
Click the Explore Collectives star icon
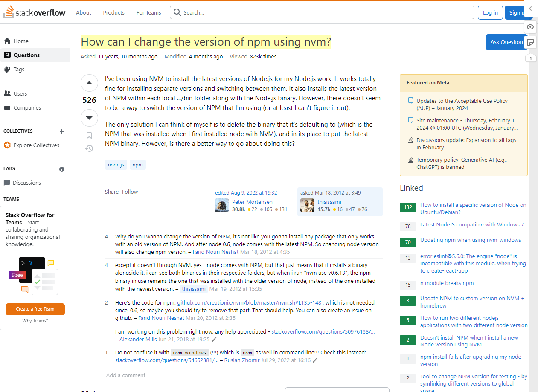pos(7,145)
